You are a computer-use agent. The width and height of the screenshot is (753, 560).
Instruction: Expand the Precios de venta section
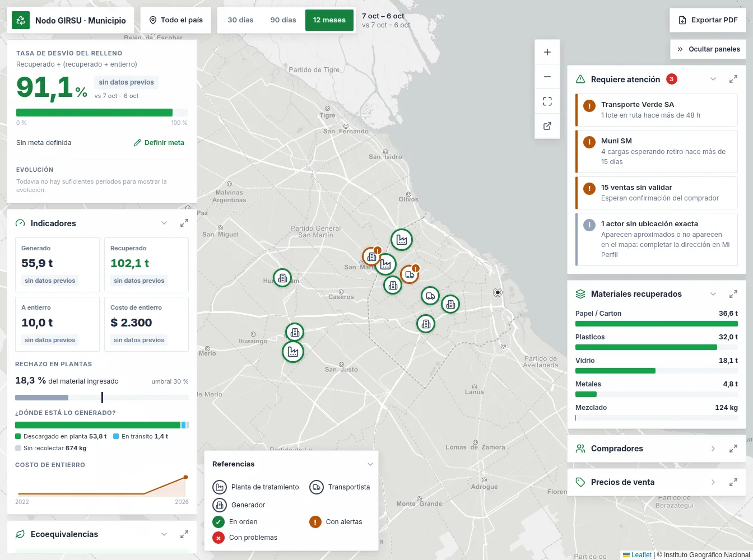(713, 482)
